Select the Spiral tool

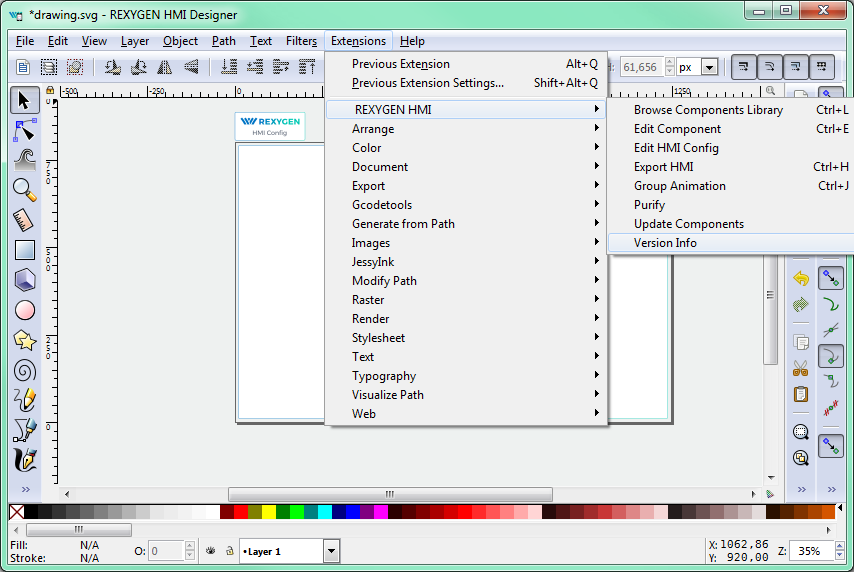[x=25, y=371]
